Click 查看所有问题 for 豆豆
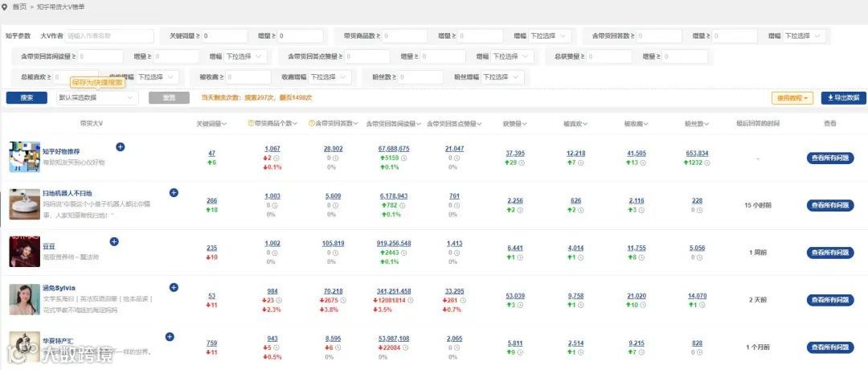 click(x=830, y=252)
